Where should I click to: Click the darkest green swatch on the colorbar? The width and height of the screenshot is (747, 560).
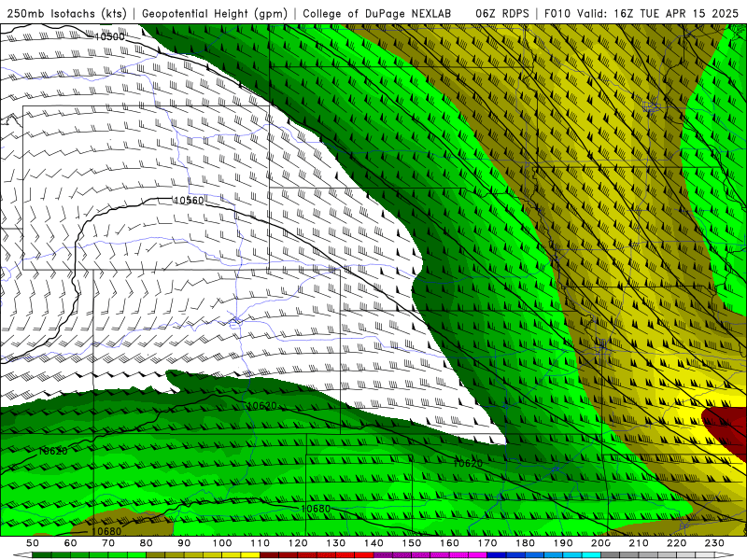point(42,554)
